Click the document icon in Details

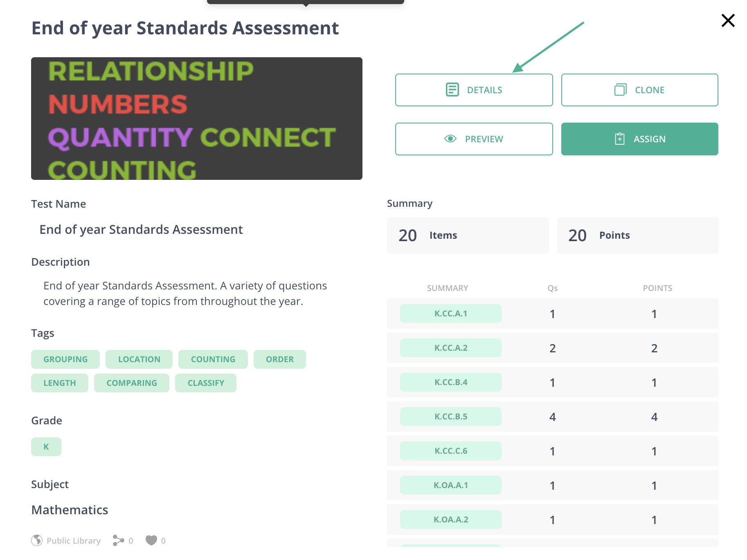(452, 90)
